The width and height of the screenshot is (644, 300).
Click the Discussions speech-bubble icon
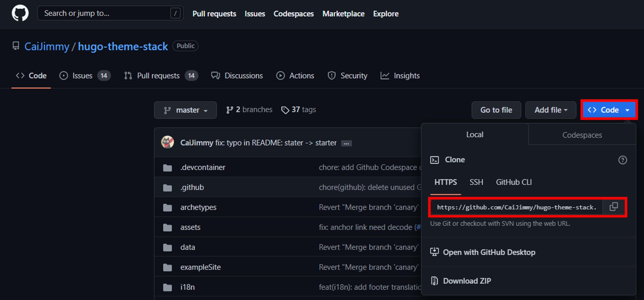pos(216,75)
